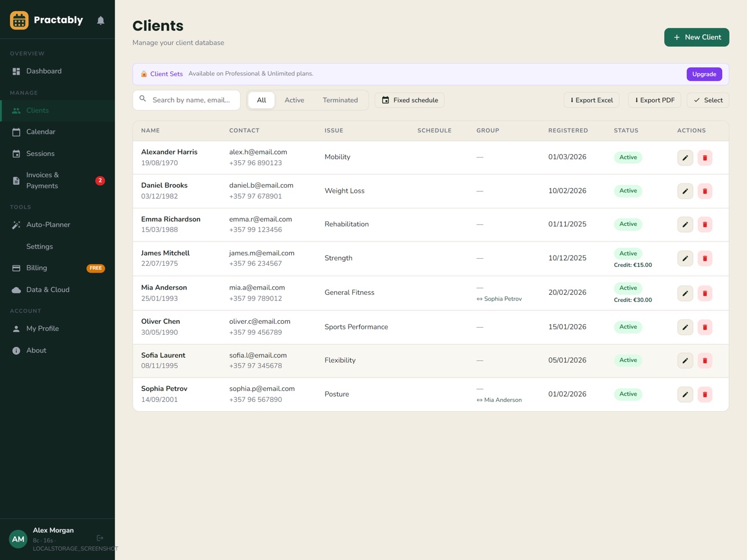This screenshot has width=747, height=560.
Task: Delete Sofia Laurent with trash icon
Action: [x=705, y=361]
